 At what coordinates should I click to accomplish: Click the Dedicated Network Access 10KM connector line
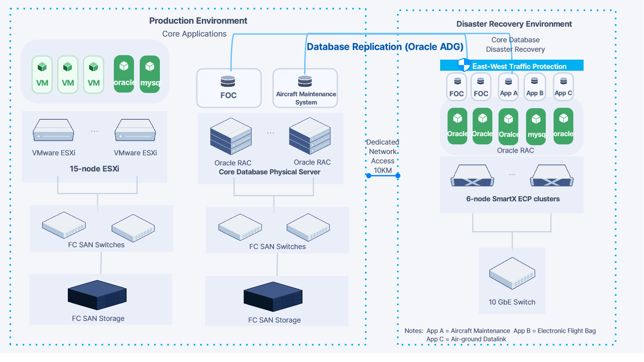click(383, 176)
